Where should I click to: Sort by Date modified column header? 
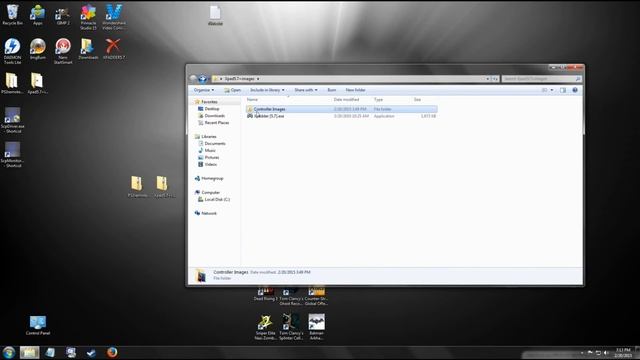point(346,100)
